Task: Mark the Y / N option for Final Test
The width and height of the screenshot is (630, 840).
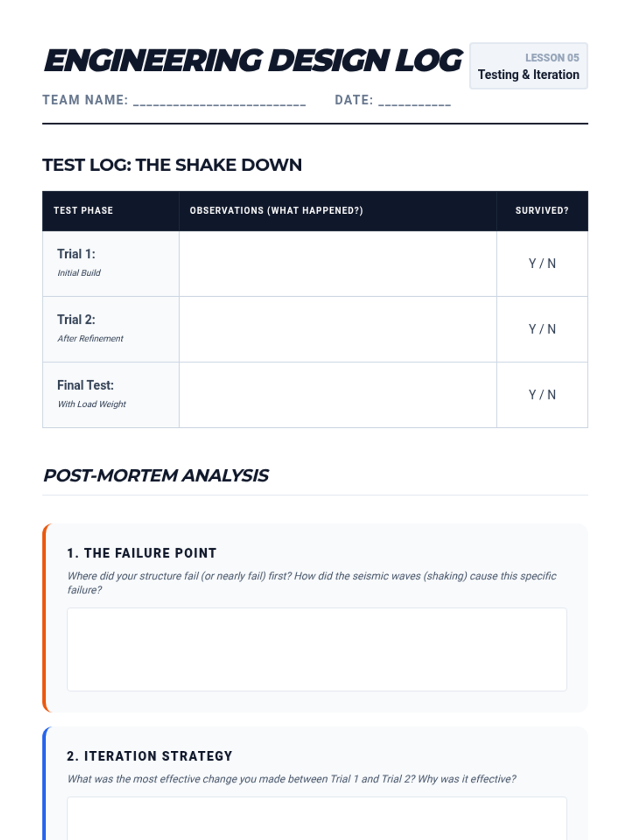Action: [x=542, y=395]
